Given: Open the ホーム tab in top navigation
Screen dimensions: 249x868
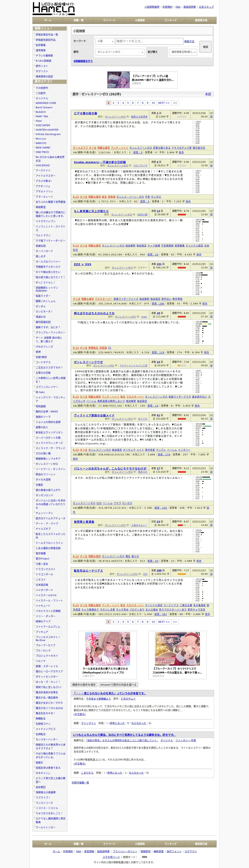Looking at the screenshot, I should tap(48, 20).
